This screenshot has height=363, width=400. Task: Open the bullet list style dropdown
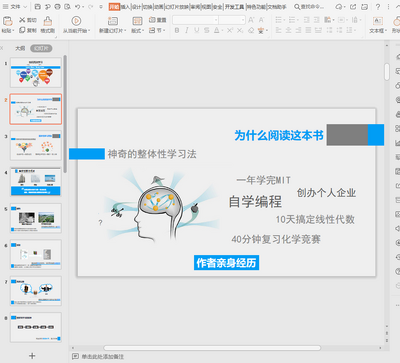pyautogui.click(x=284, y=20)
